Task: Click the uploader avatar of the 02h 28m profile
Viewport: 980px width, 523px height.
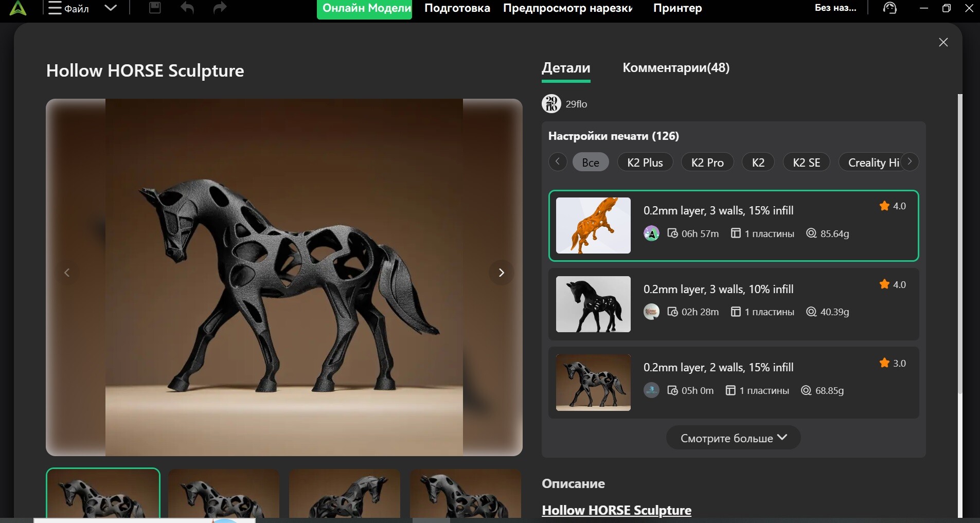Action: click(x=651, y=312)
